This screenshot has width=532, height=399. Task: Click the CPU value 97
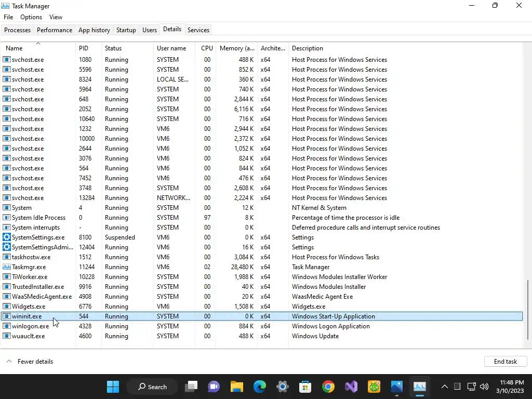[x=207, y=218]
